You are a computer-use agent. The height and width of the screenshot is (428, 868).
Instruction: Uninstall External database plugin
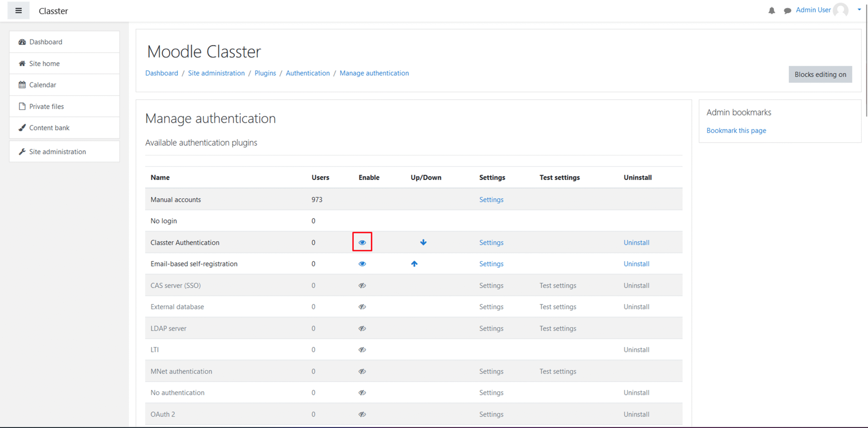tap(636, 307)
